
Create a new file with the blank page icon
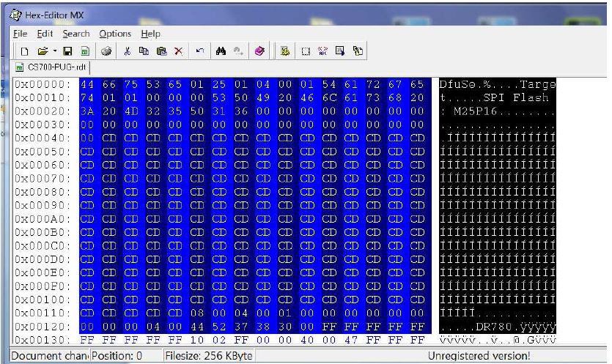click(24, 51)
